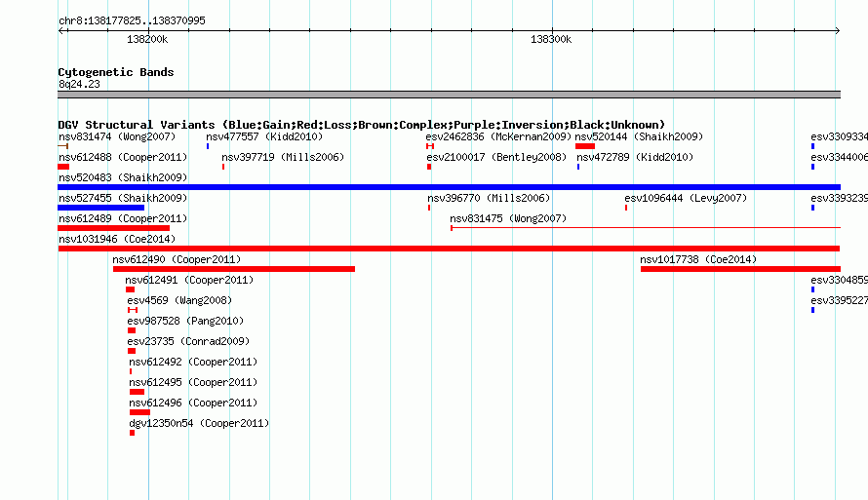868x500 pixels.
Task: Open the esv3304859 label at right edge
Action: tap(839, 280)
